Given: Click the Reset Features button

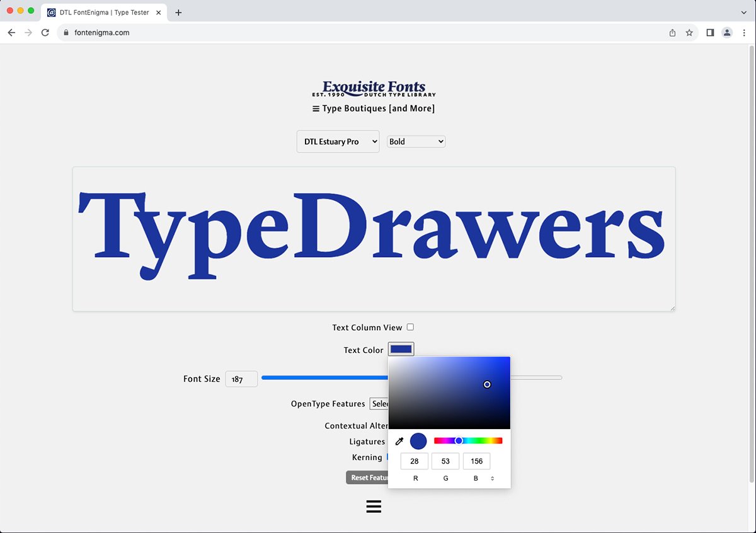Looking at the screenshot, I should pyautogui.click(x=368, y=478).
